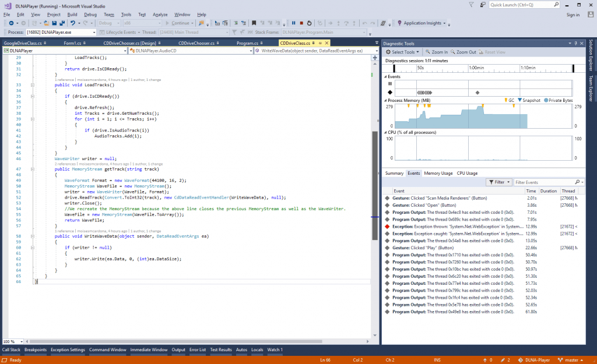Click the Stop Debugging toolbar icon
This screenshot has width=597, height=364.
pyautogui.click(x=301, y=23)
